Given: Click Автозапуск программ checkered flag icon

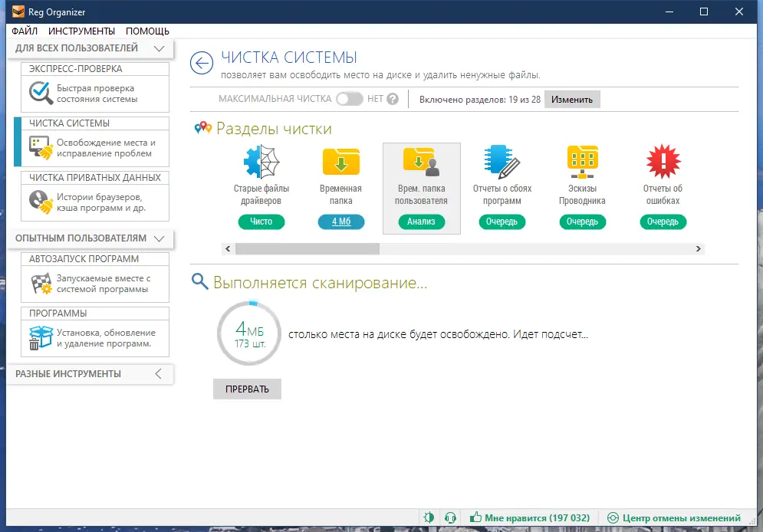Looking at the screenshot, I should [x=41, y=283].
